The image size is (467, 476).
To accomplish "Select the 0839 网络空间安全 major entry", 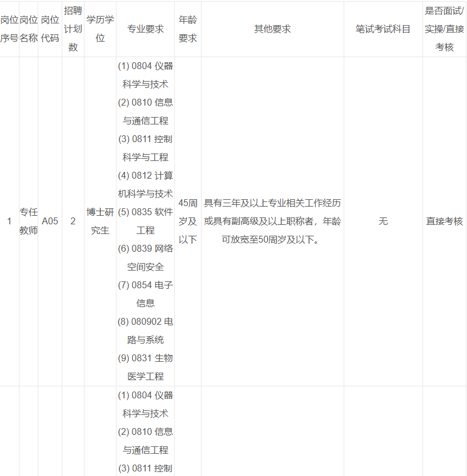I will coord(145,258).
